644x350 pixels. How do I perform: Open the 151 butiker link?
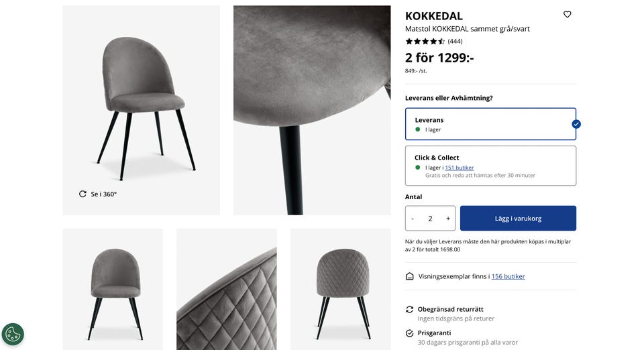pyautogui.click(x=459, y=168)
